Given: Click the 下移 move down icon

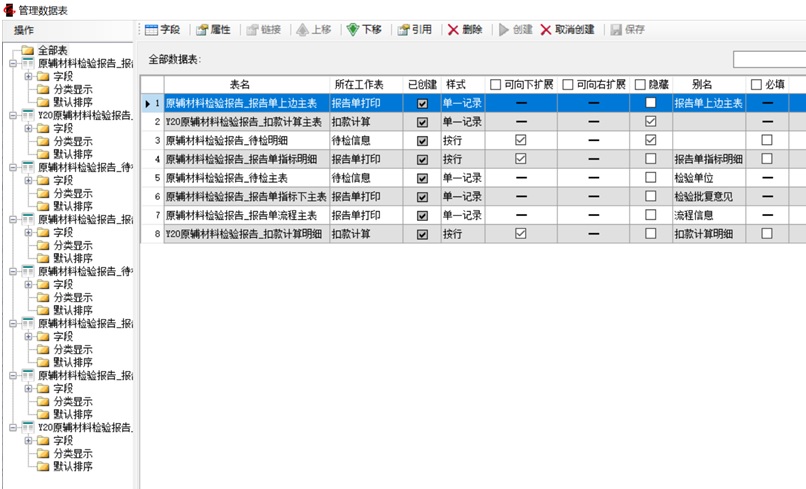Looking at the screenshot, I should click(x=353, y=30).
